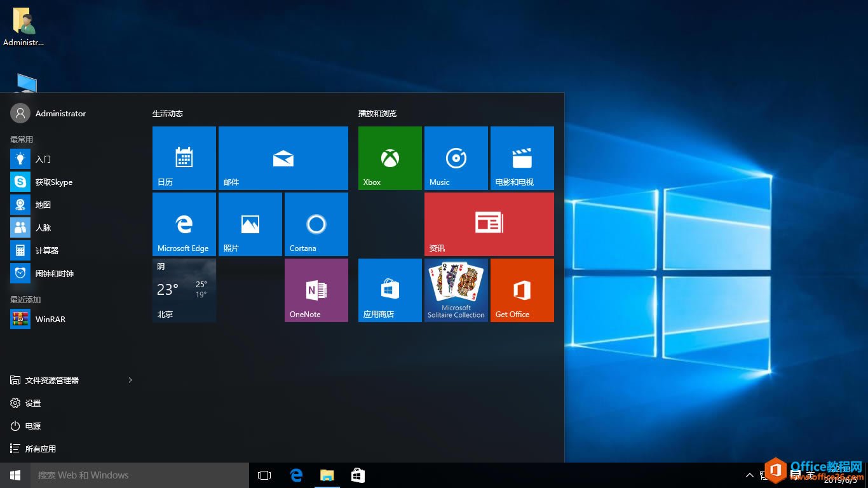
Task: Open the Store from the taskbar
Action: 358,475
